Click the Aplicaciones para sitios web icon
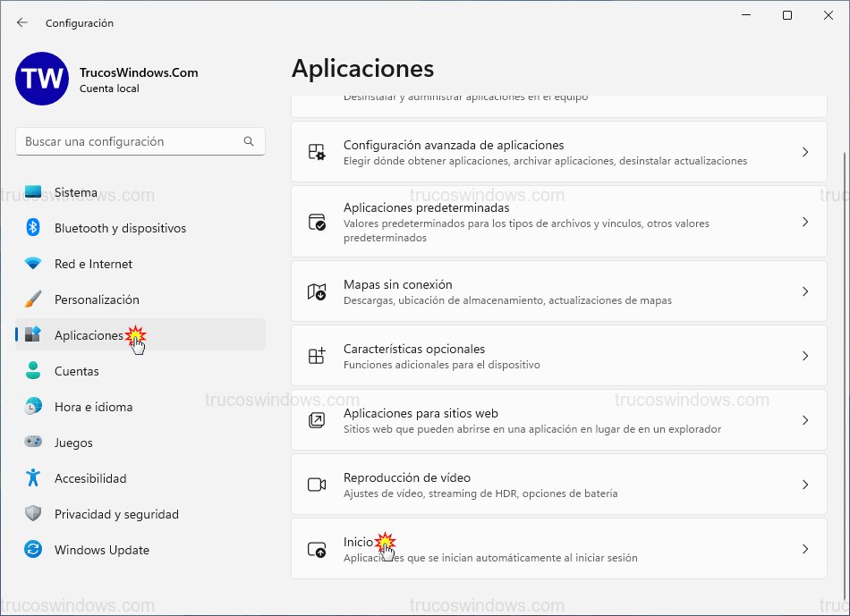The width and height of the screenshot is (850, 616). point(317,420)
